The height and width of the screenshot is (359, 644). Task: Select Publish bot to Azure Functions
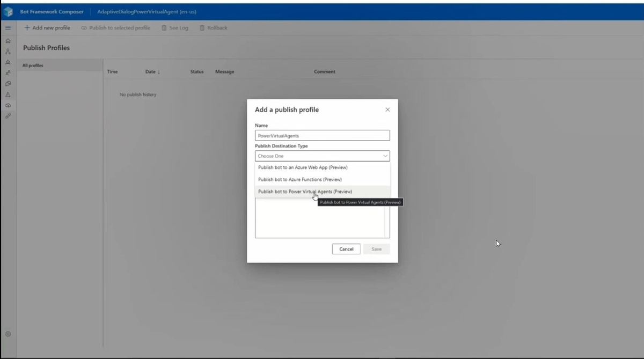(323, 179)
